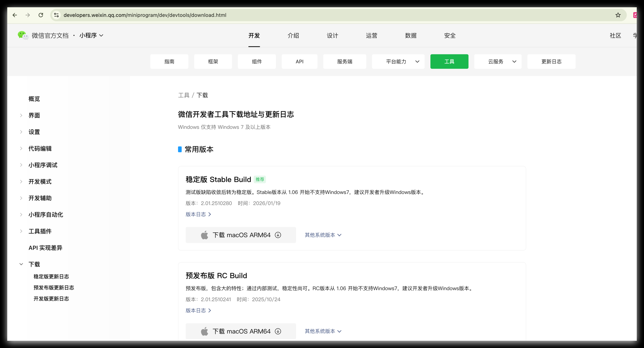Image resolution: width=644 pixels, height=348 pixels.
Task: Click the 稳定版 Stable Build heading
Action: [x=218, y=179]
